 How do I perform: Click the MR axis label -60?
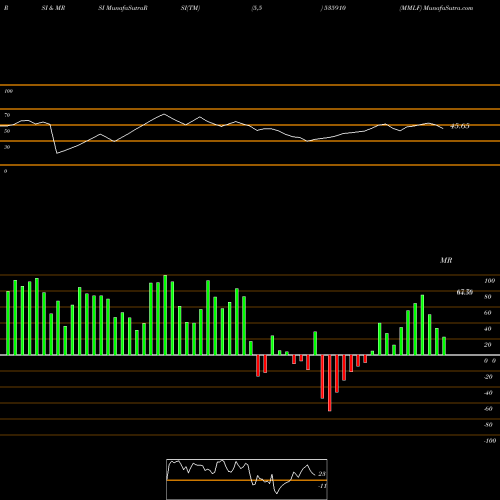(488, 409)
